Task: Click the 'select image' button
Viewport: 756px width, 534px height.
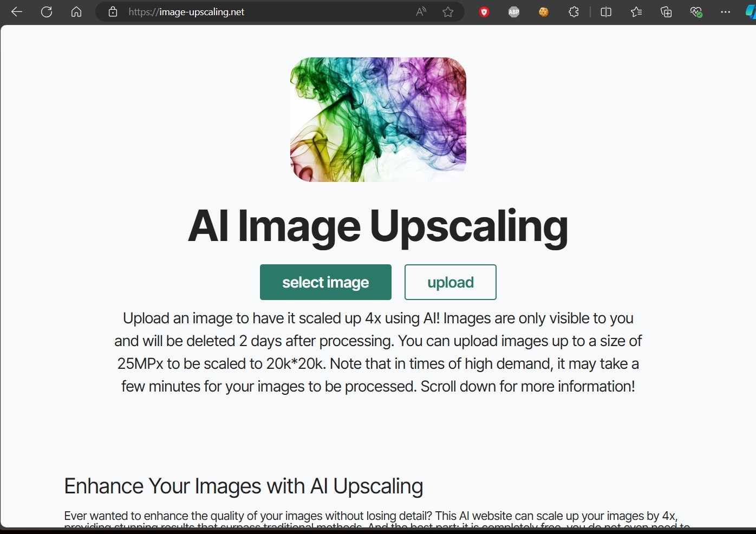Action: [325, 282]
